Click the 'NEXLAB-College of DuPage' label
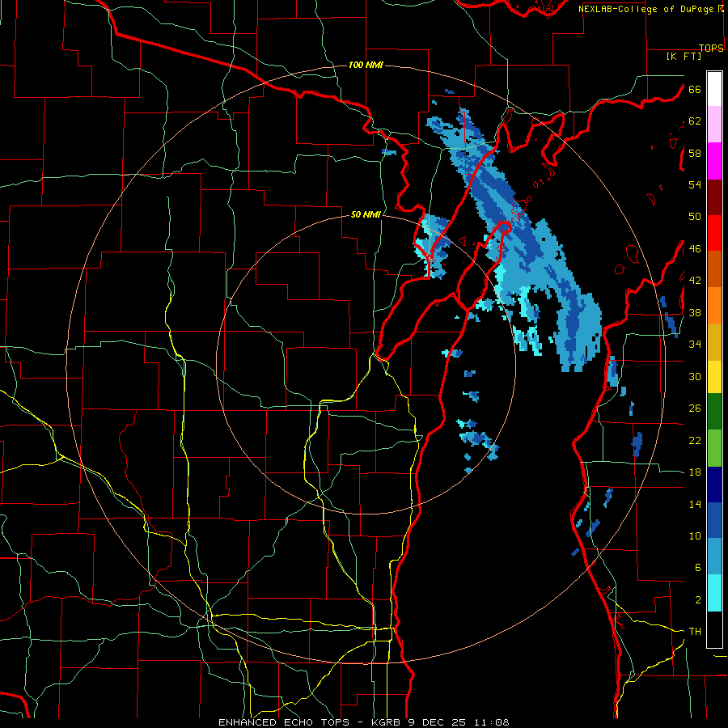The width and height of the screenshot is (728, 728). tap(646, 9)
